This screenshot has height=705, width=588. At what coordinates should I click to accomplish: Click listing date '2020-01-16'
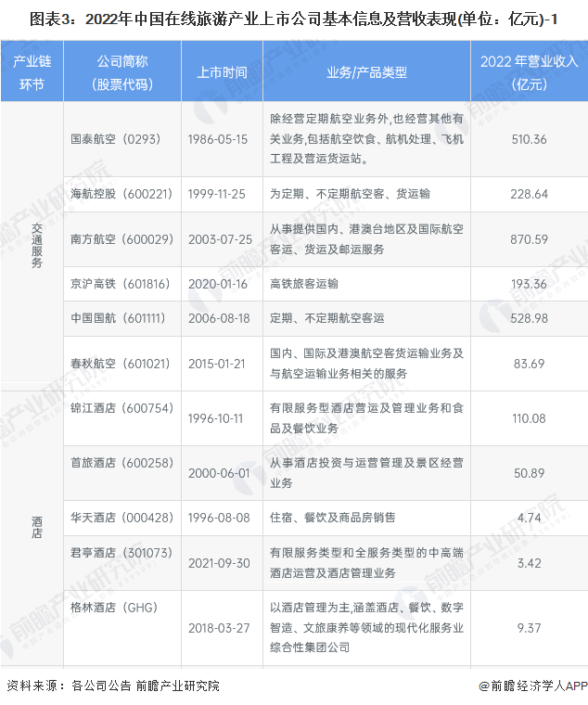218,284
